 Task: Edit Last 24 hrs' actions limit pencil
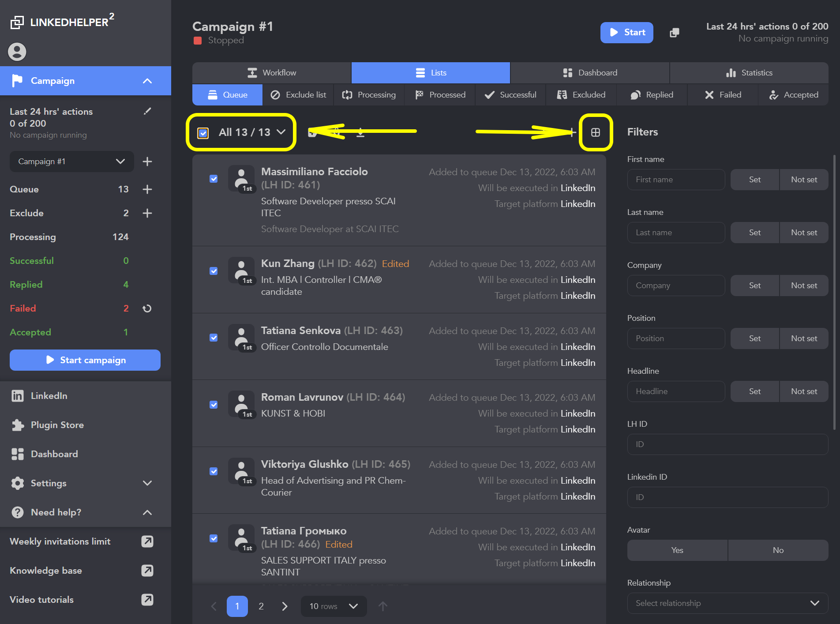coord(148,111)
